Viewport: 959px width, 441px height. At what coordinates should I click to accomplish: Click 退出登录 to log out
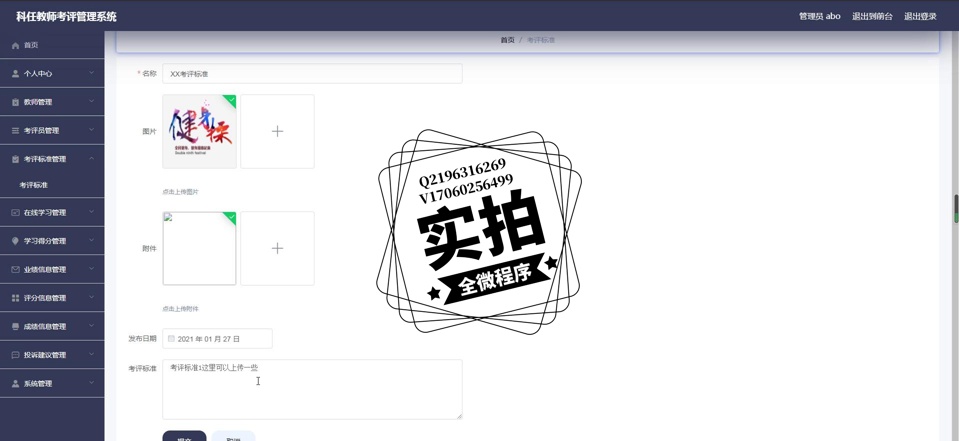[920, 16]
